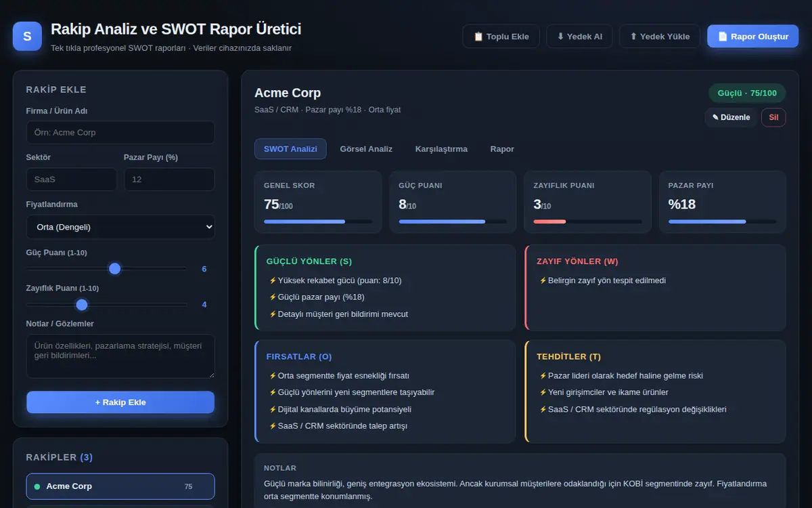Click 'Yeni girişimciler ve ikame ürünler'

pyautogui.click(x=608, y=392)
